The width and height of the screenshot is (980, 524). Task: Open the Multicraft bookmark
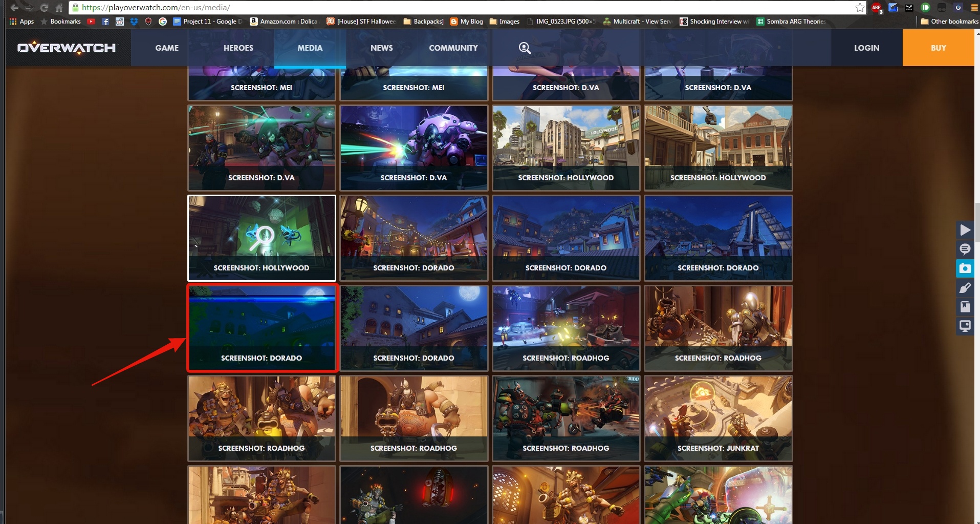(638, 22)
